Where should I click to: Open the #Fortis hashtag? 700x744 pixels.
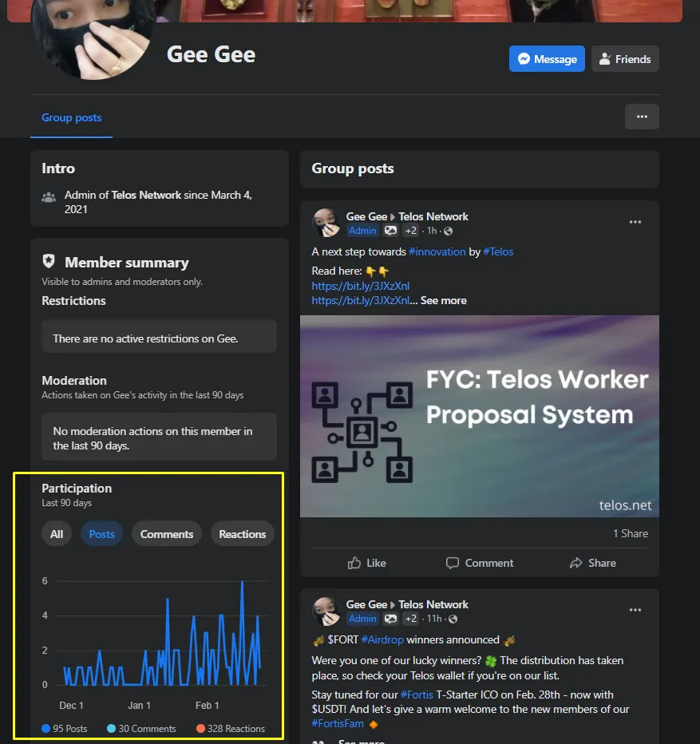tap(417, 695)
